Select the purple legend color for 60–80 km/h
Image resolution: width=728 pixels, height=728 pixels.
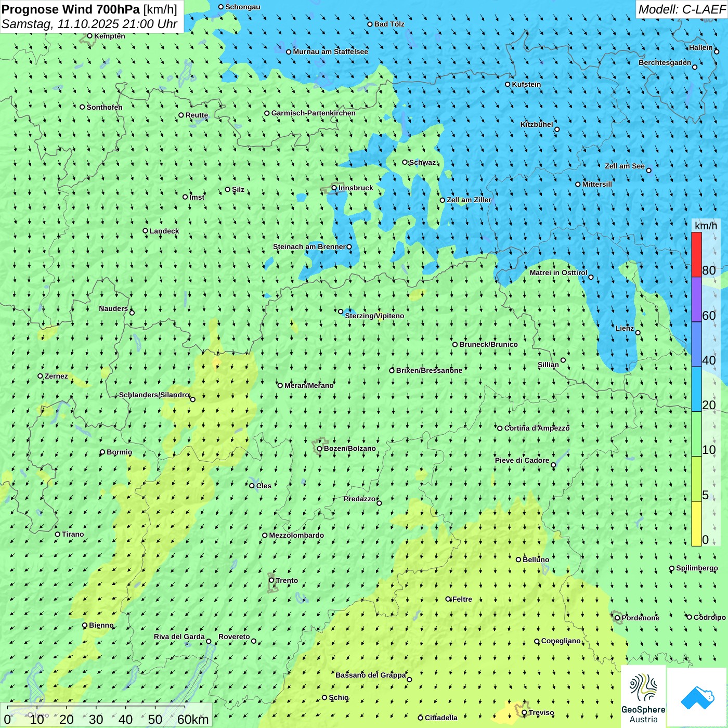coord(696,300)
